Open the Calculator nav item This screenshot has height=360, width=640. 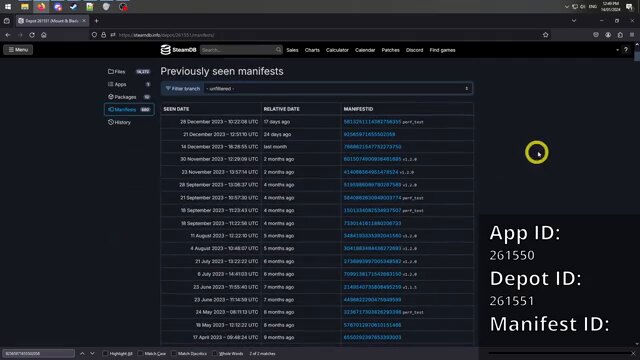tap(337, 50)
